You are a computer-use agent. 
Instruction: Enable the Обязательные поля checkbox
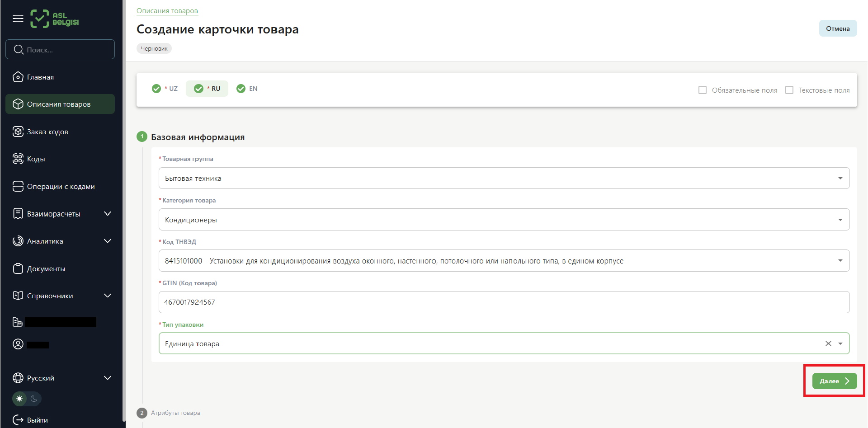pyautogui.click(x=703, y=90)
